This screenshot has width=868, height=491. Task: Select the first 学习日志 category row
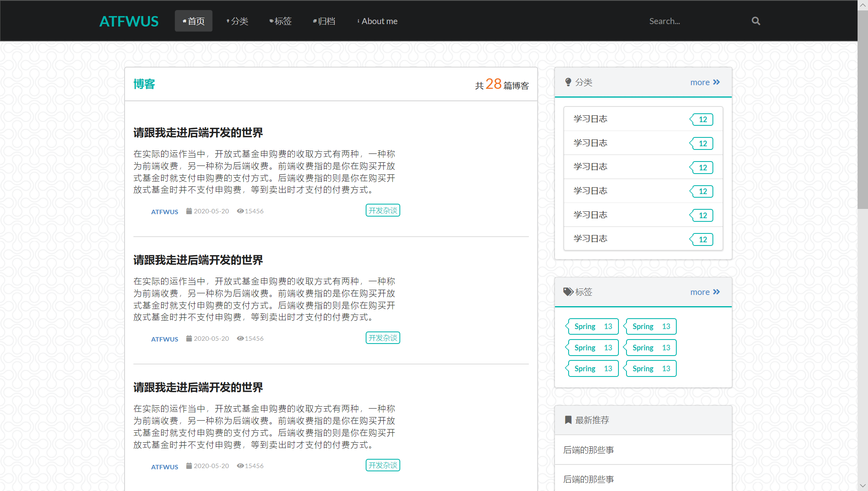[x=643, y=119]
